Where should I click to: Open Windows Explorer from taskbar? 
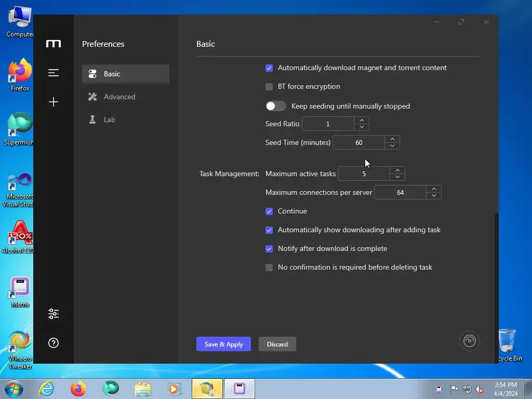pyautogui.click(x=143, y=389)
